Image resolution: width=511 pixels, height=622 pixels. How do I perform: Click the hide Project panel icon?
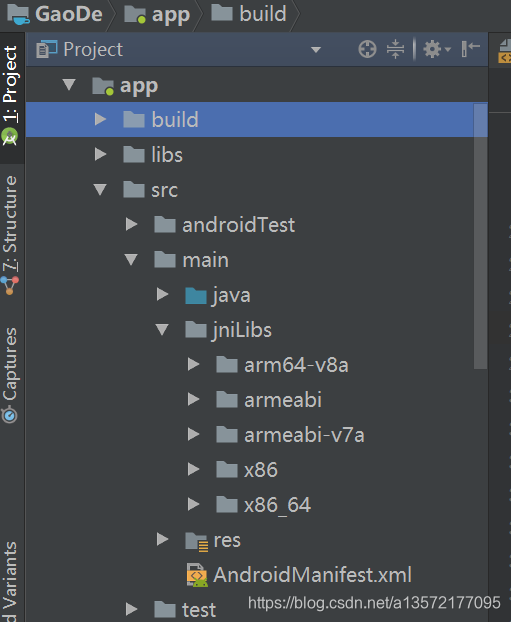pyautogui.click(x=471, y=49)
